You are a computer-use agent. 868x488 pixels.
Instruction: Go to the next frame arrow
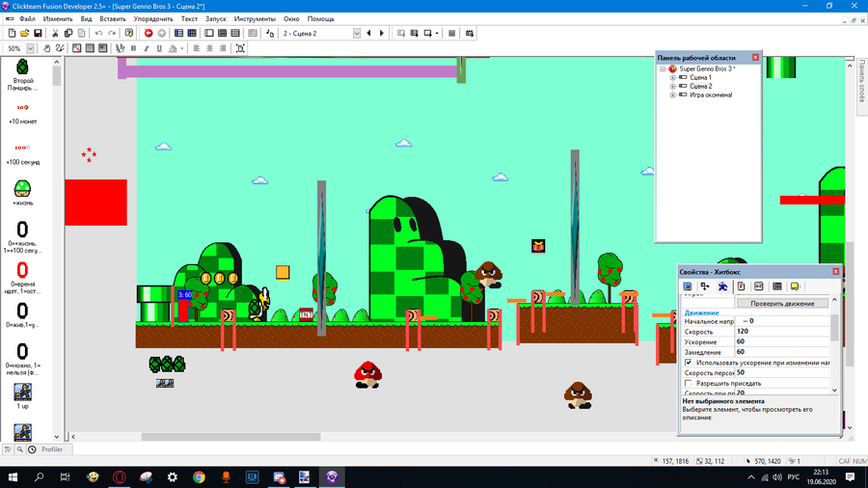(x=382, y=33)
